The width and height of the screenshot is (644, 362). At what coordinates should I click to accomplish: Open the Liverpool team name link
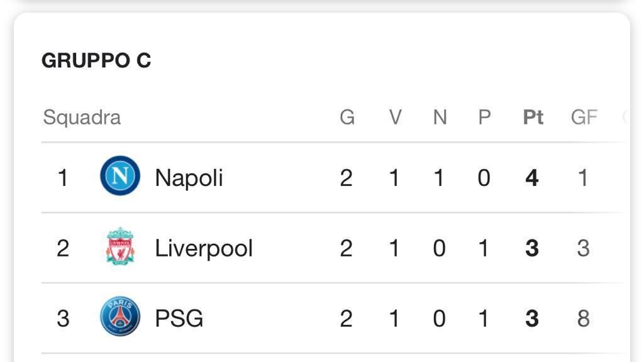coord(204,248)
